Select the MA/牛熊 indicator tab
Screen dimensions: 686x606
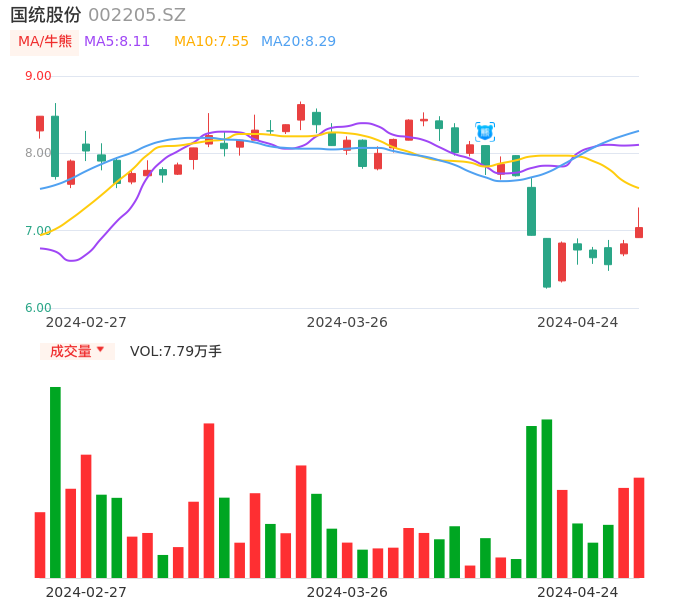pos(45,42)
